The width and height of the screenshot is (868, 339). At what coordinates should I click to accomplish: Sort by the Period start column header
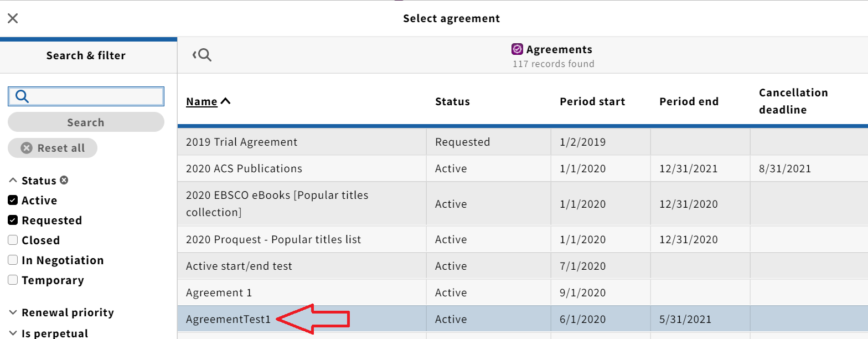pos(592,101)
